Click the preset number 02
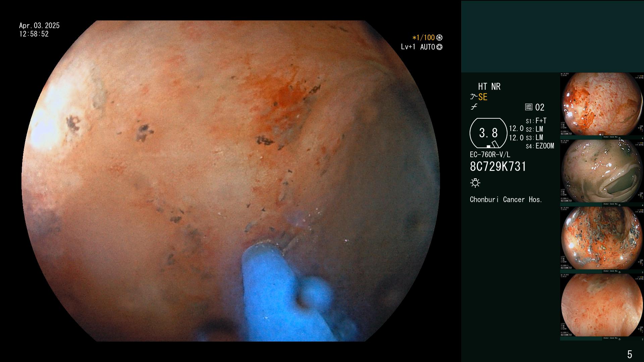Image resolution: width=644 pixels, height=362 pixels. point(540,108)
